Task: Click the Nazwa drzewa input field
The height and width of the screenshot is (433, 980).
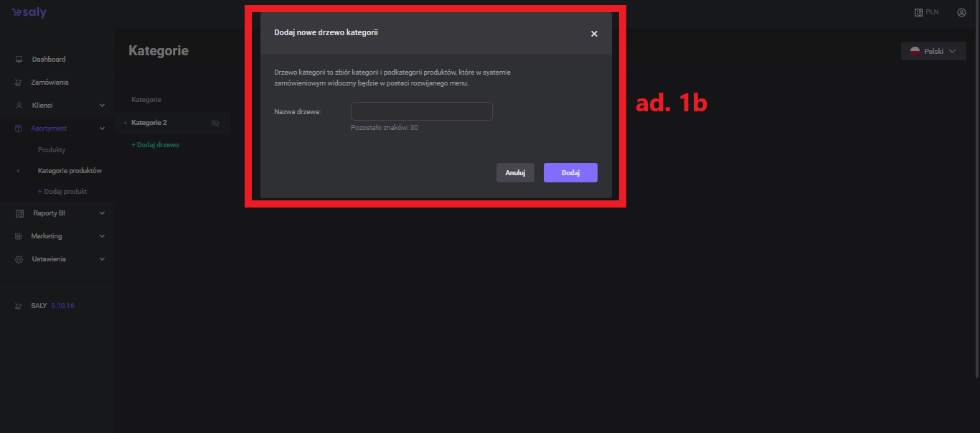Action: [x=422, y=111]
